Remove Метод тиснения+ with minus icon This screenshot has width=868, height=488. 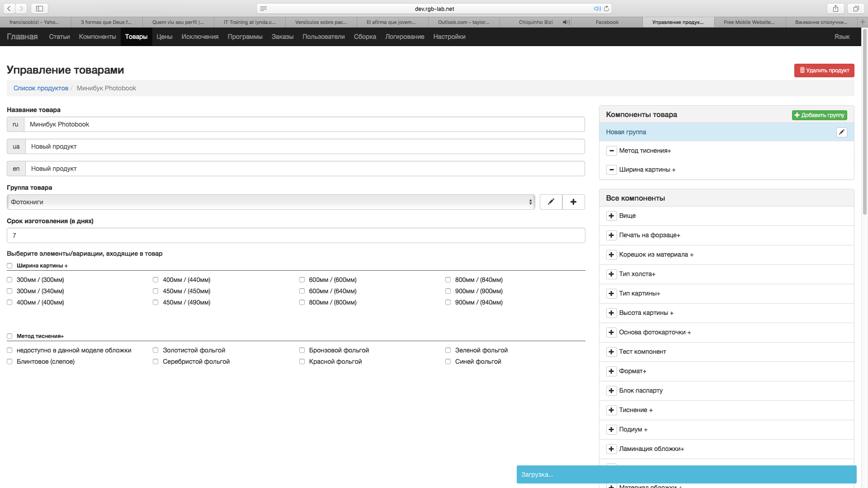[x=611, y=151]
